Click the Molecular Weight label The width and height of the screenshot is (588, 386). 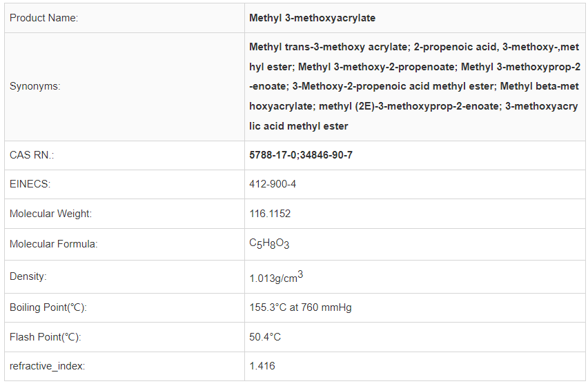coord(50,214)
